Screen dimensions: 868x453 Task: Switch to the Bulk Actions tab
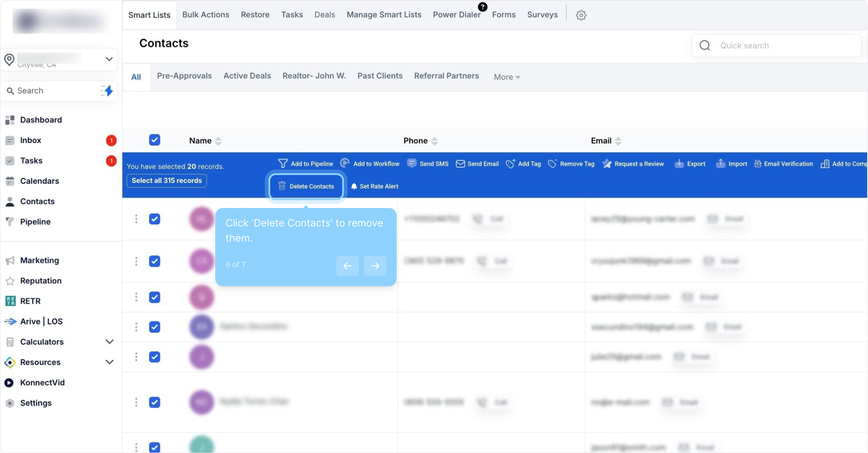coord(206,15)
